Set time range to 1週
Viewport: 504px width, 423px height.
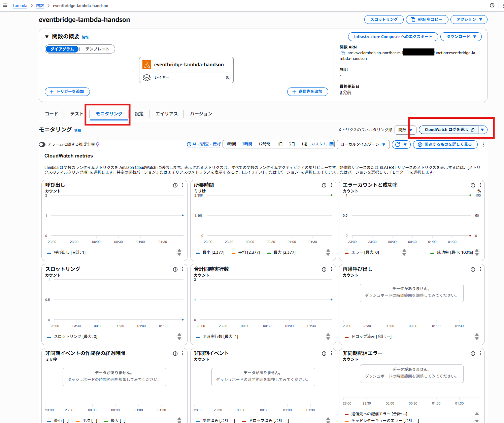[304, 144]
